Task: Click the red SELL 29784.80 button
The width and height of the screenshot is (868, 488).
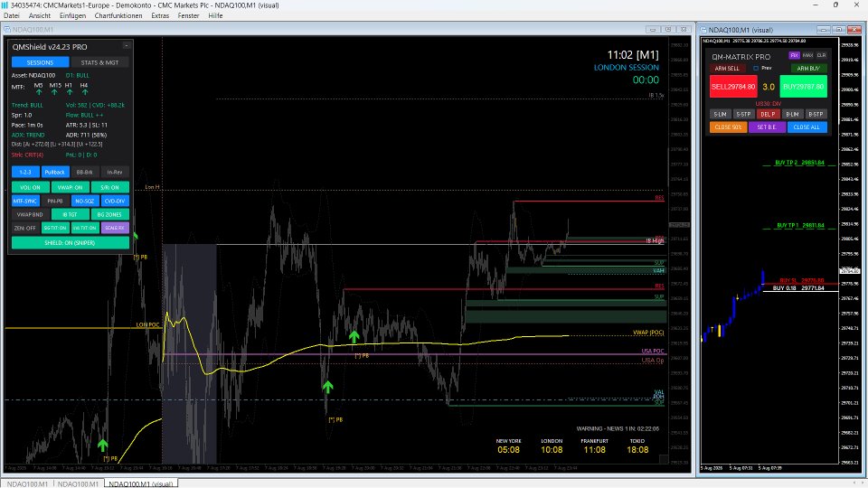Action: pyautogui.click(x=733, y=87)
